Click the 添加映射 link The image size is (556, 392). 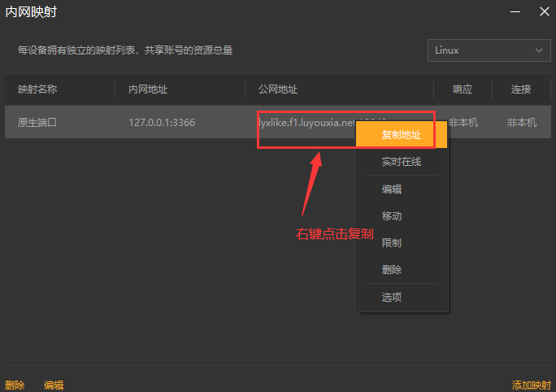click(x=531, y=385)
